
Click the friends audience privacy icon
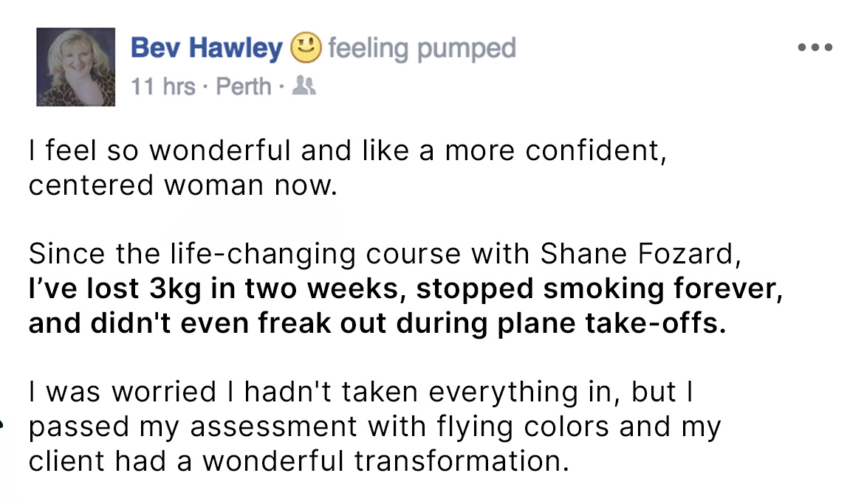[x=304, y=87]
